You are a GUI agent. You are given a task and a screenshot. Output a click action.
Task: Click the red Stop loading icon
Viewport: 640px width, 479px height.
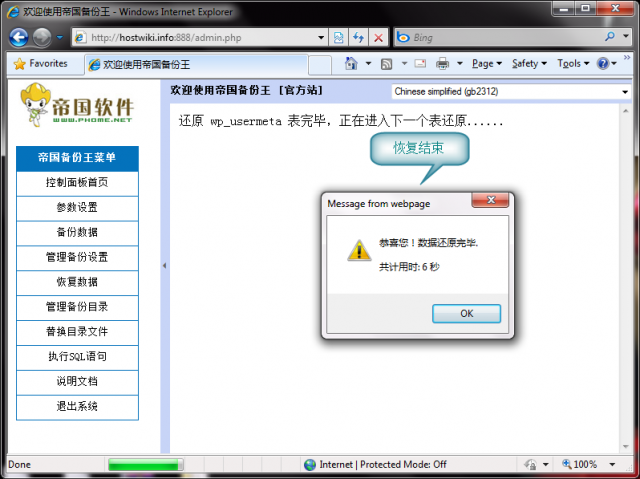(378, 37)
